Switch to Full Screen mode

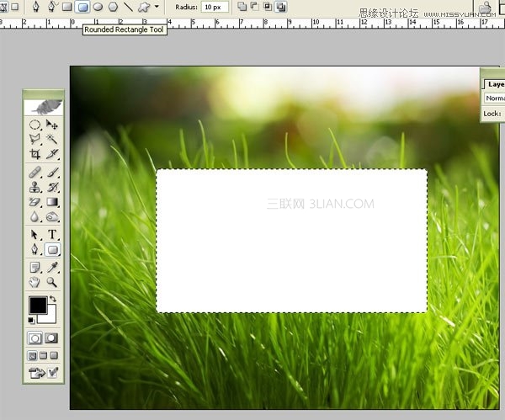click(x=54, y=355)
